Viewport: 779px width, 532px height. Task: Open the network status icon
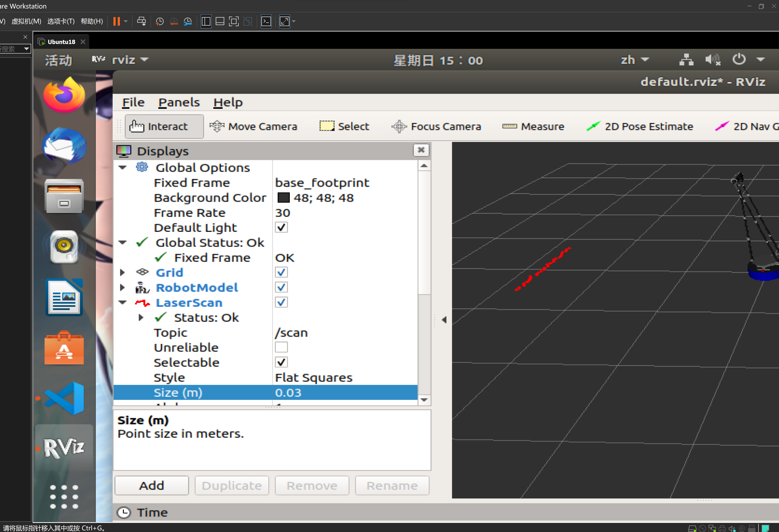pos(686,60)
